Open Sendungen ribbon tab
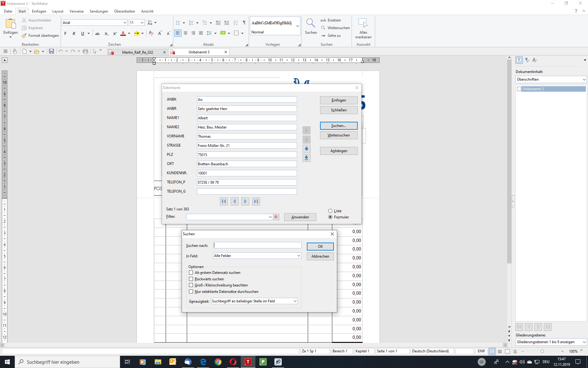The height and width of the screenshot is (368, 588). tap(99, 11)
